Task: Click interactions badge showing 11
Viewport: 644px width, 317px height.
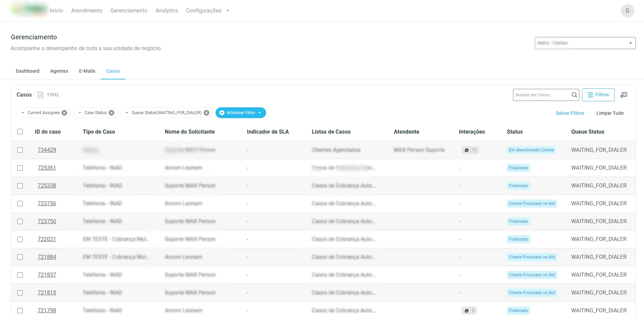Action: click(x=470, y=150)
